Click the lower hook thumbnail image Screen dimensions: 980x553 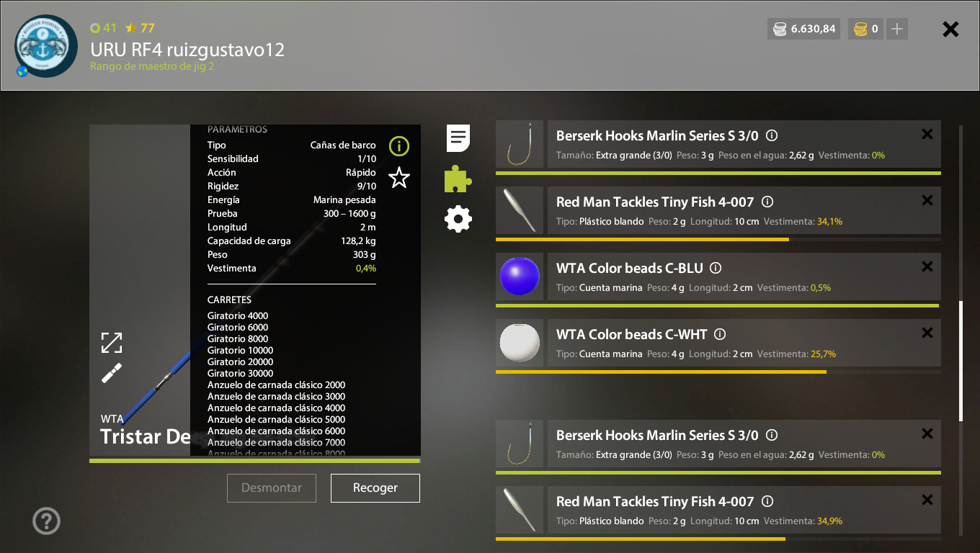click(520, 444)
